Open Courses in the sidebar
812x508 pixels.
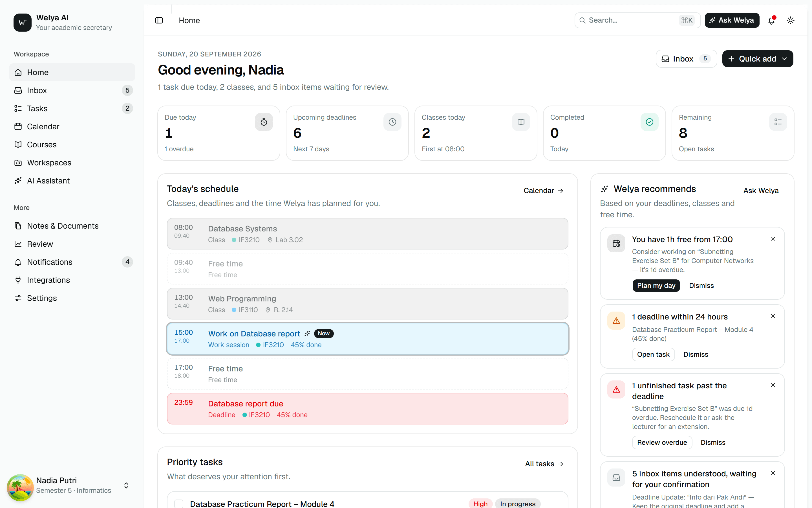click(x=72, y=144)
